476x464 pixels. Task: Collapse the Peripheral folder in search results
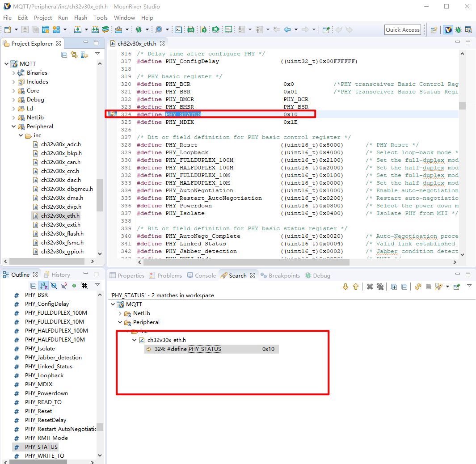[120, 322]
